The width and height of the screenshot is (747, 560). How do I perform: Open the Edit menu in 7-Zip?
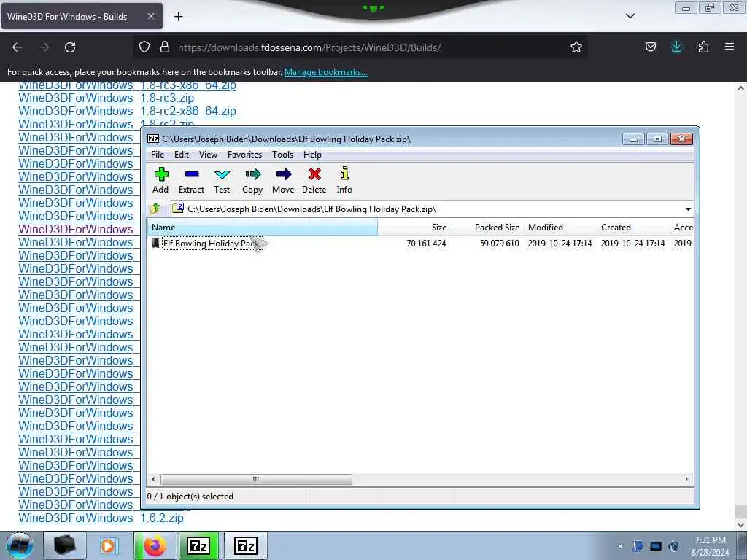click(182, 155)
